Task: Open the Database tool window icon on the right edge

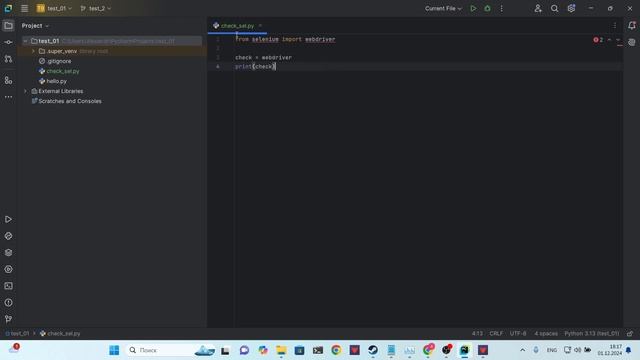Action: [631, 42]
